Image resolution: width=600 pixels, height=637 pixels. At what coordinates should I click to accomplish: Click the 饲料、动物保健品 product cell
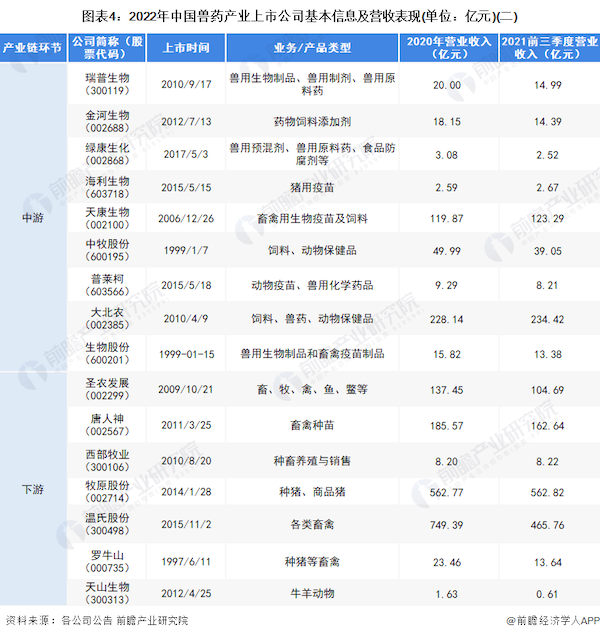pos(312,250)
